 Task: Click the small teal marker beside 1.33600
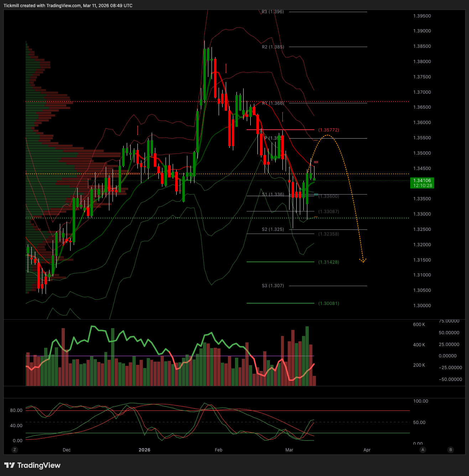[316, 195]
